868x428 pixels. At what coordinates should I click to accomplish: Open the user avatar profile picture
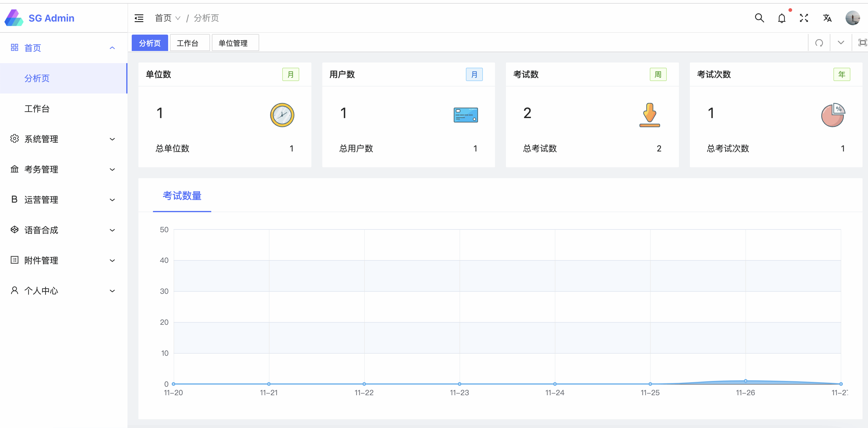853,18
